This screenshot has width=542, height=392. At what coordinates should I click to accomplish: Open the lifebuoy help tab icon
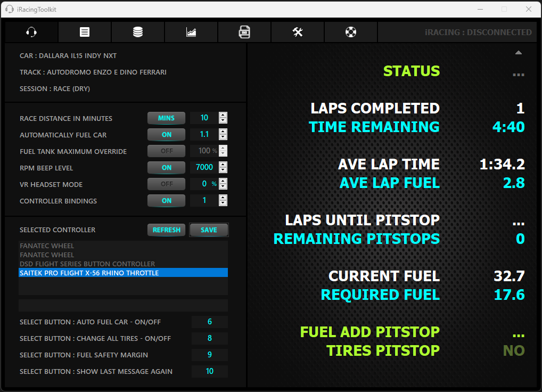tap(350, 32)
